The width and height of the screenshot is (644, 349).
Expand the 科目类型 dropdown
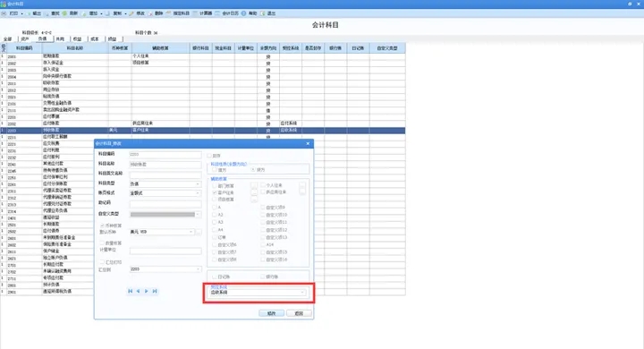(165, 183)
